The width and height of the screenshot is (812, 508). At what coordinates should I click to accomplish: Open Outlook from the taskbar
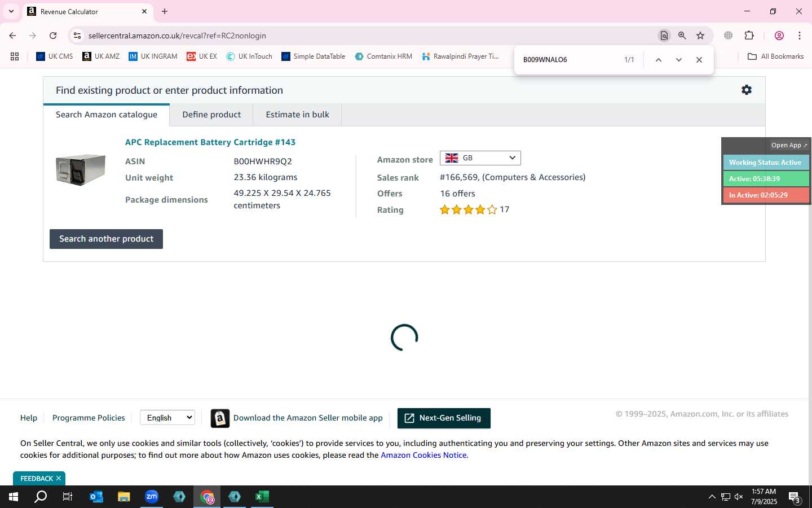click(x=96, y=497)
